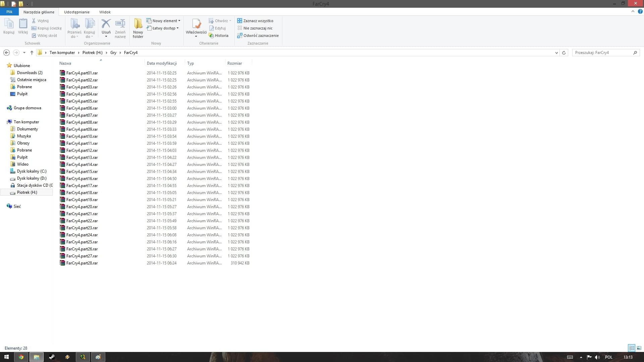644x362 pixels.
Task: Click Nie zaznaczaj nic
Action: coord(255,28)
